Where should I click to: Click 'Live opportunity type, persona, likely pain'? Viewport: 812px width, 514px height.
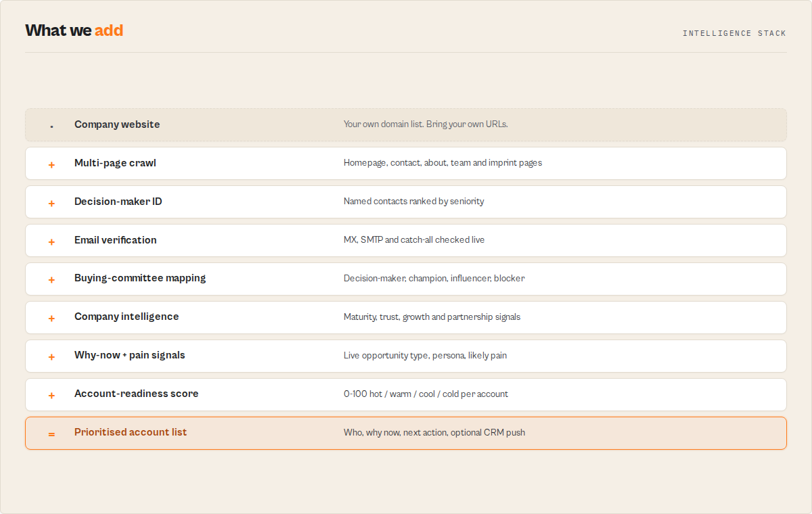tap(425, 356)
